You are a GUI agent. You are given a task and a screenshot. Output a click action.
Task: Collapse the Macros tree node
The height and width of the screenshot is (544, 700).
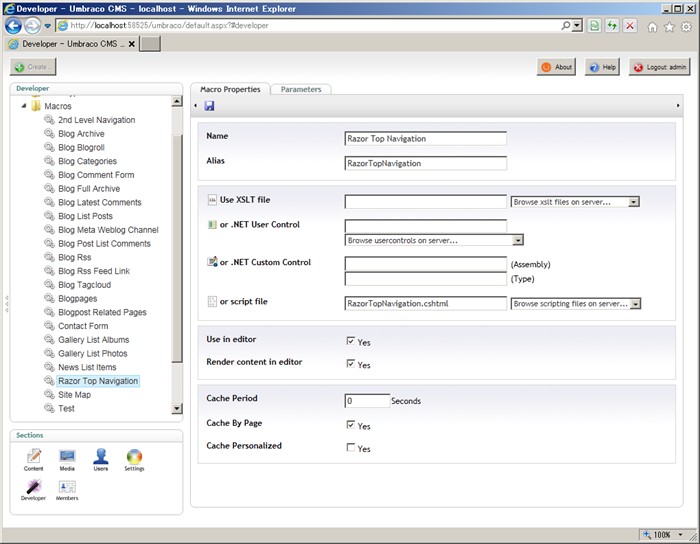pos(24,106)
